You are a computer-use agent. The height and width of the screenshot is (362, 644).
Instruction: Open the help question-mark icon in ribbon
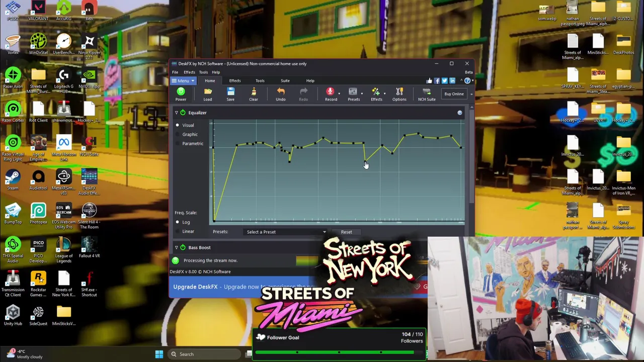[467, 80]
